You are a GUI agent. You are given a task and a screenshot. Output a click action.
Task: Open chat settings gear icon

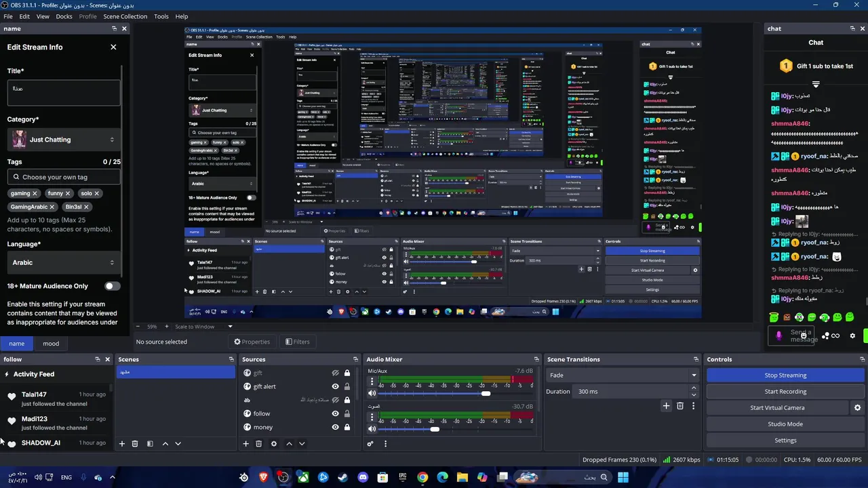tap(852, 335)
